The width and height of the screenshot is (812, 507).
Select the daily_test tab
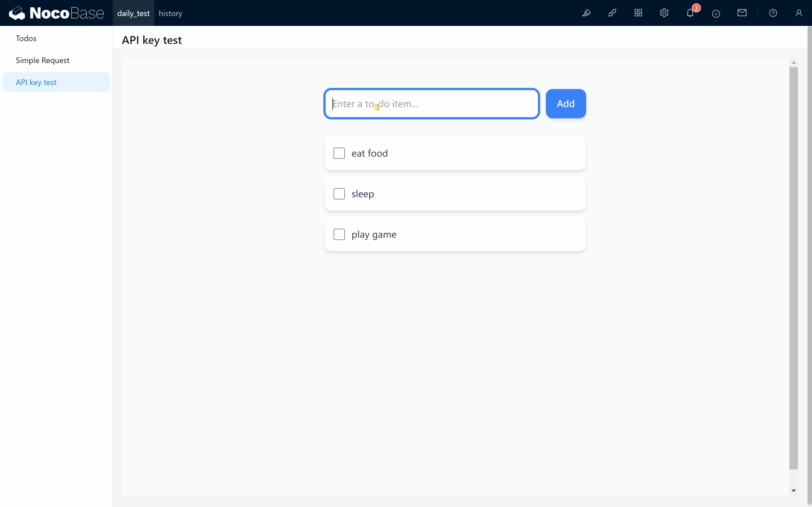click(133, 14)
